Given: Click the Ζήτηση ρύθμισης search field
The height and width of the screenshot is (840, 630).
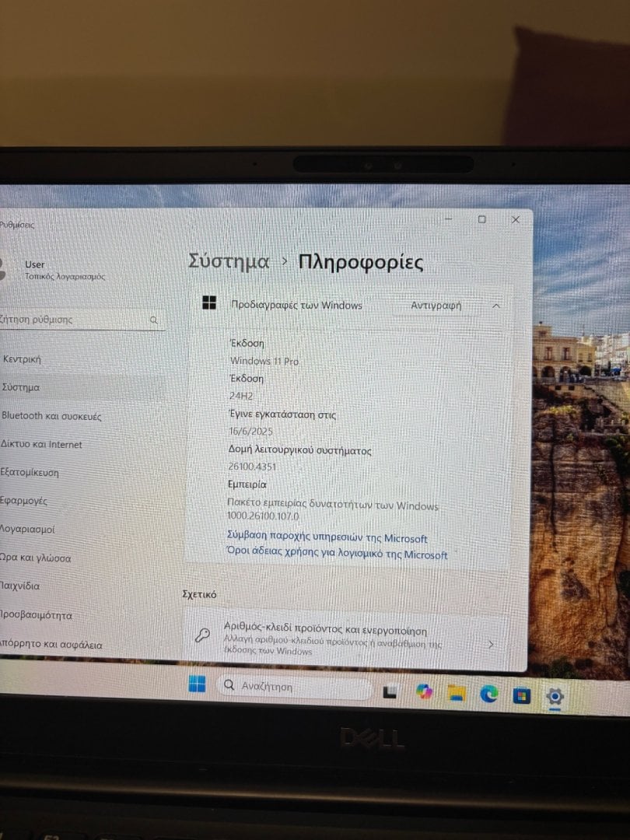Looking at the screenshot, I should tap(82, 320).
